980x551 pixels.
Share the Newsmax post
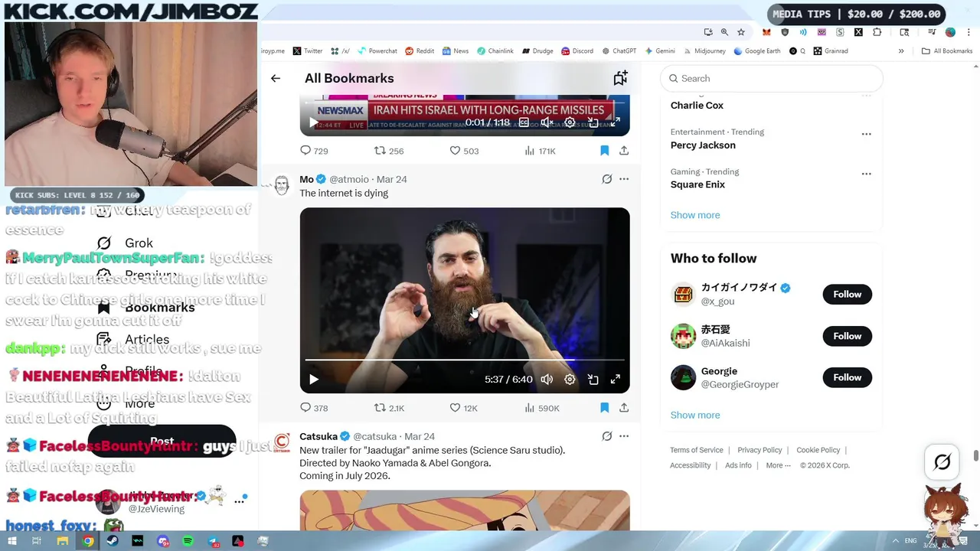tap(624, 151)
